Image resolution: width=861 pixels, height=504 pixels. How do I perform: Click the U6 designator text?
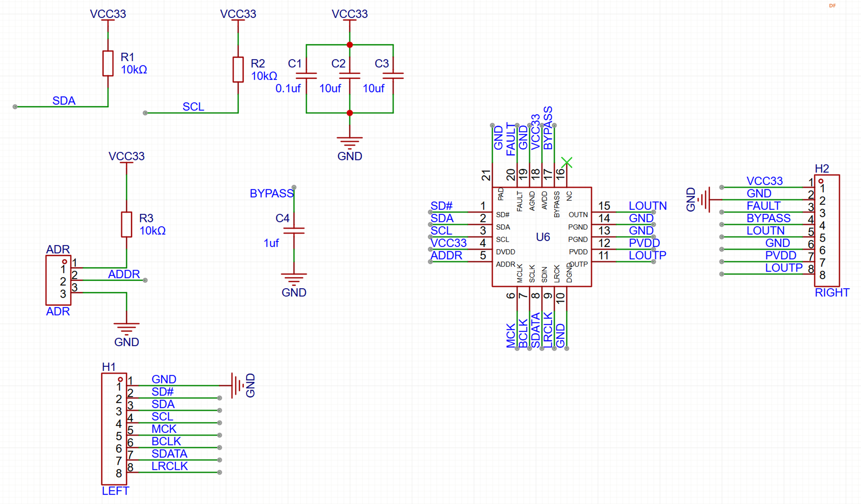click(x=543, y=237)
